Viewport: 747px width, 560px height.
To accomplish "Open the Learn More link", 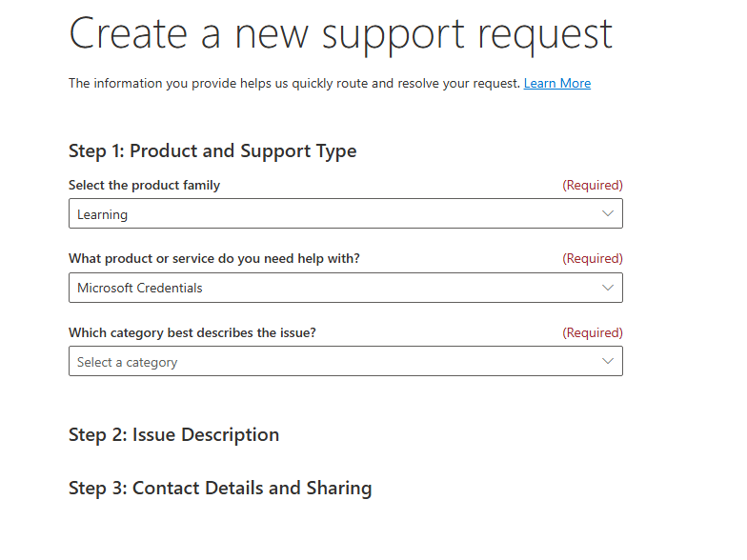I will [x=557, y=84].
